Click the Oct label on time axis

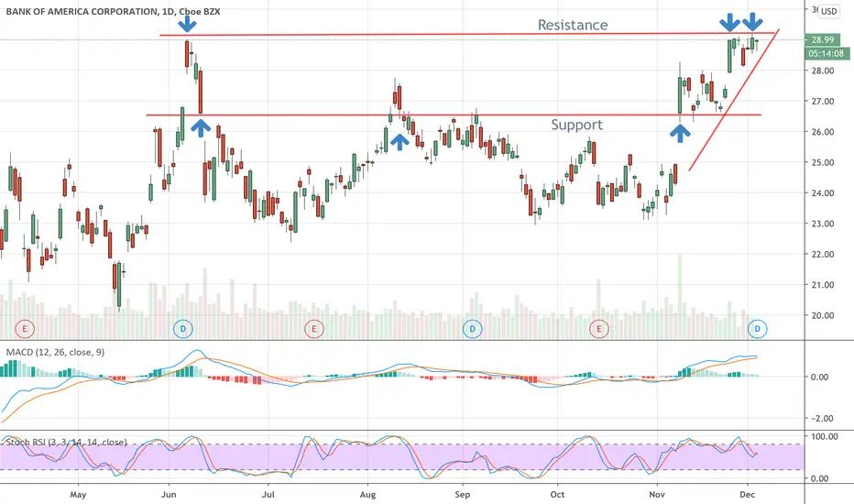click(x=557, y=495)
